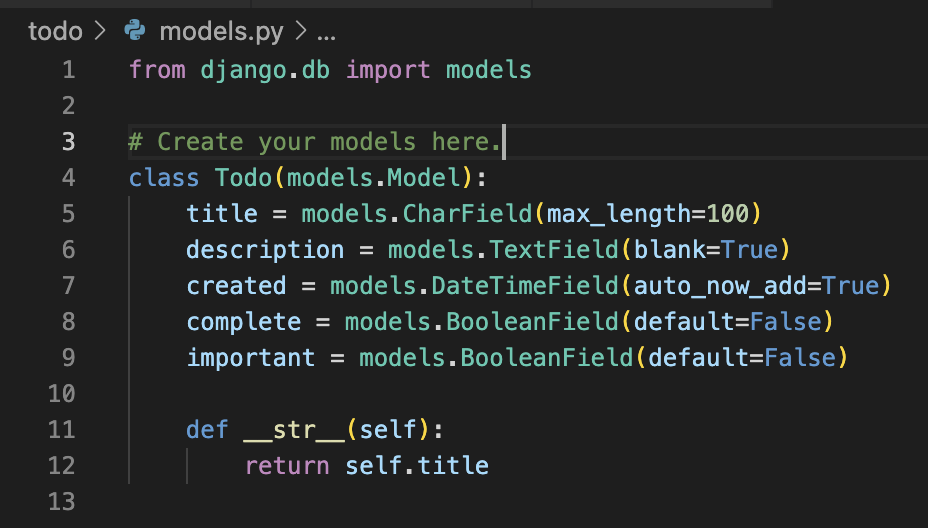Expand chevron after 'models.py' breadcrumb
Image resolution: width=928 pixels, height=528 pixels.
point(301,31)
